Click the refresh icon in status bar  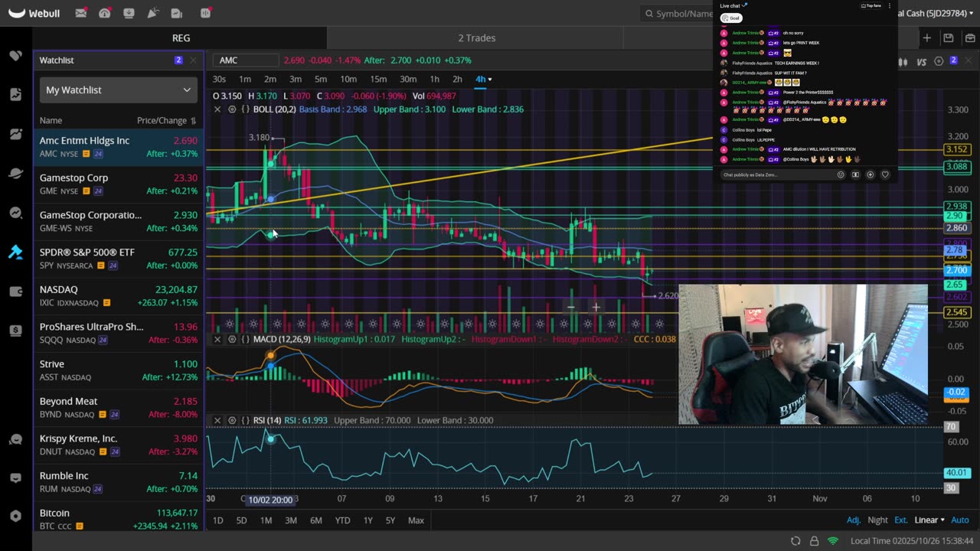(795, 541)
